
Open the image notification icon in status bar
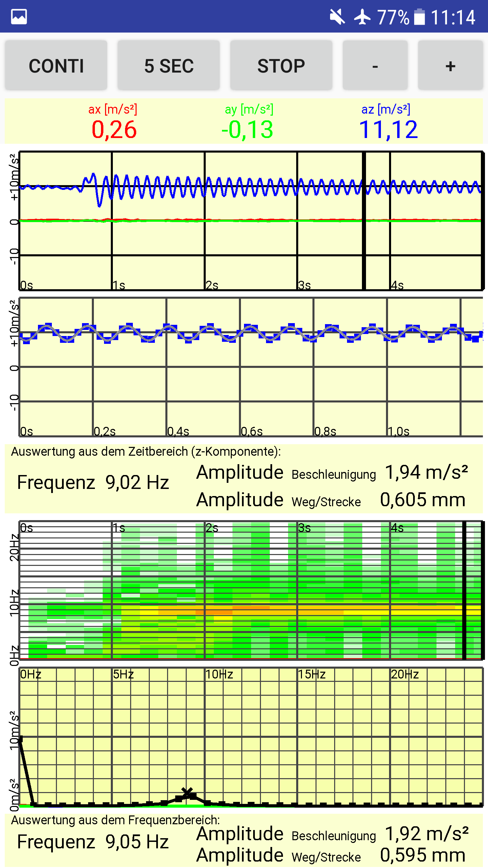click(19, 17)
